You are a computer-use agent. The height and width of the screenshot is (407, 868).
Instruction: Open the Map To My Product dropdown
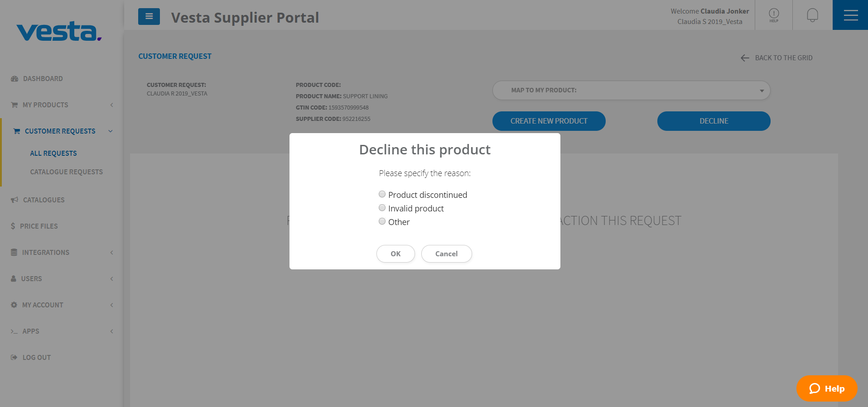point(631,90)
